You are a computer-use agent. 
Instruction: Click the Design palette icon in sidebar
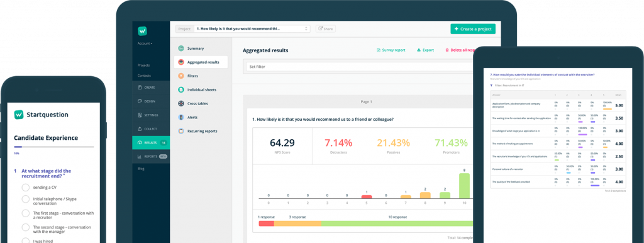pos(140,101)
